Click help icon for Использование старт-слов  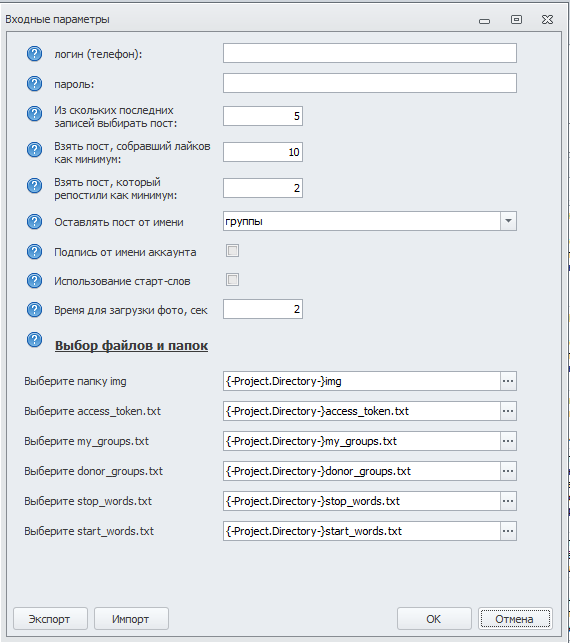coord(34,281)
